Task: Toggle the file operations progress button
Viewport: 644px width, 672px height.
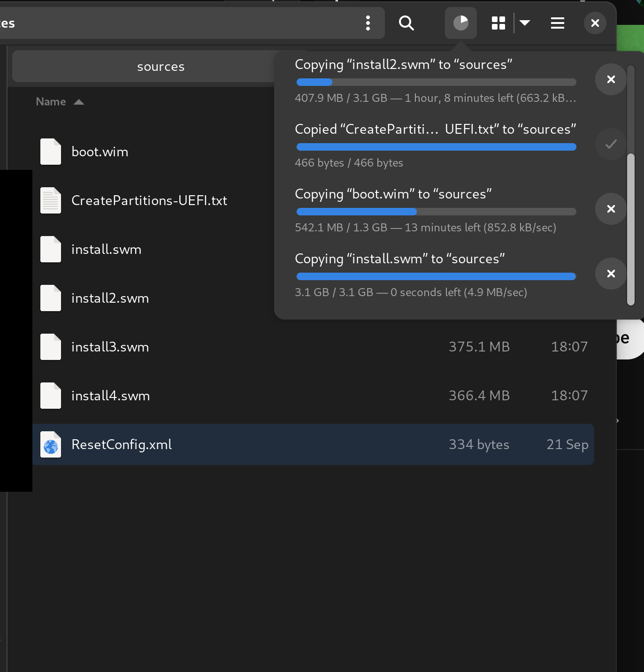Action: coord(461,23)
